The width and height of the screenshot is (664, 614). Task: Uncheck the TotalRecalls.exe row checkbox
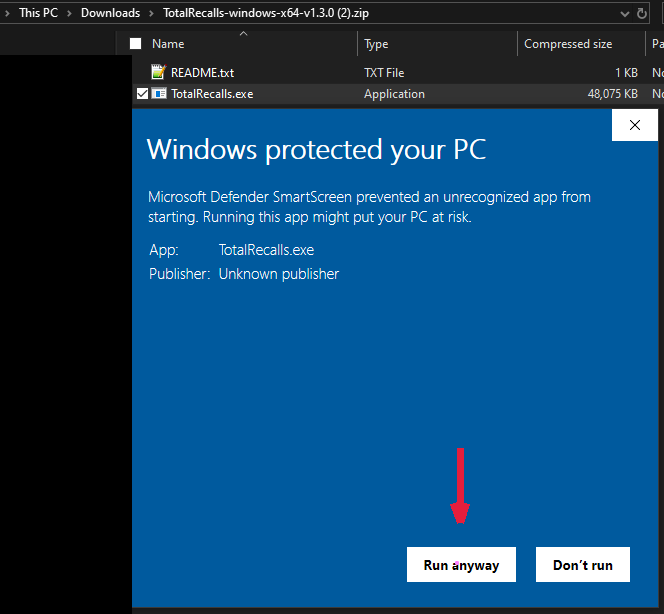142,94
